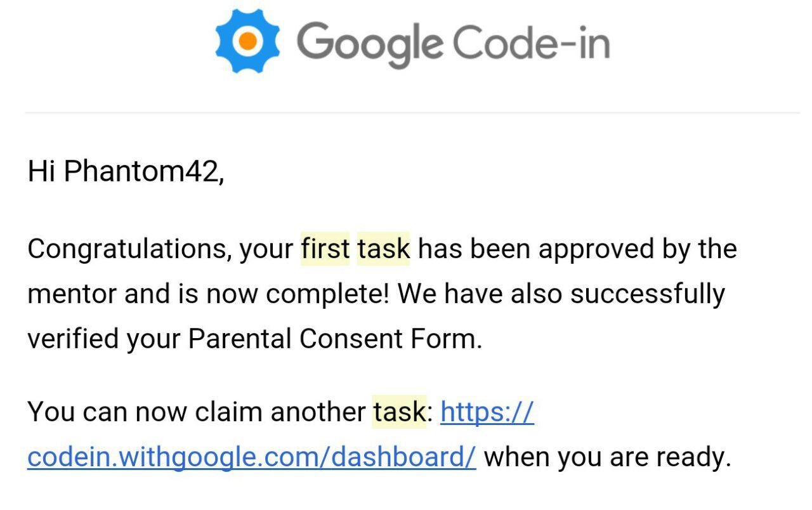Click the word "mentor"
Viewport: 812px width, 510px height.
(x=72, y=294)
